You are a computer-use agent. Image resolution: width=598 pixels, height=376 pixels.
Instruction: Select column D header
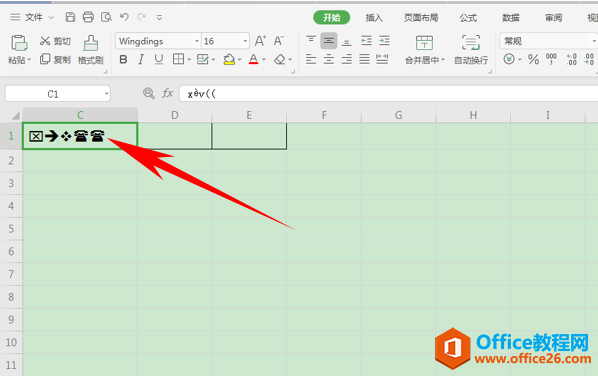[x=175, y=115]
